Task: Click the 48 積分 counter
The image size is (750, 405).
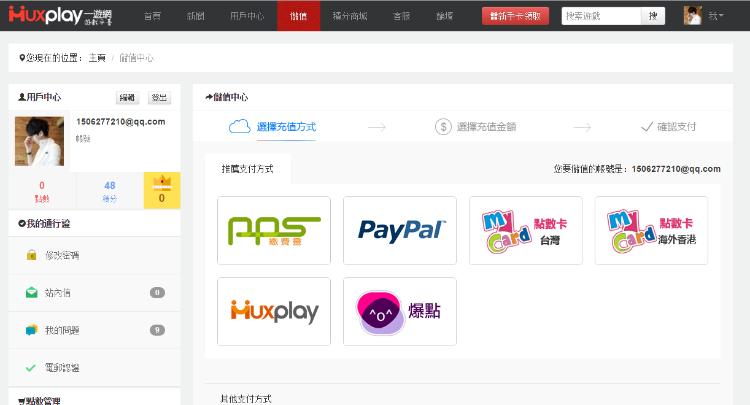Action: 110,191
